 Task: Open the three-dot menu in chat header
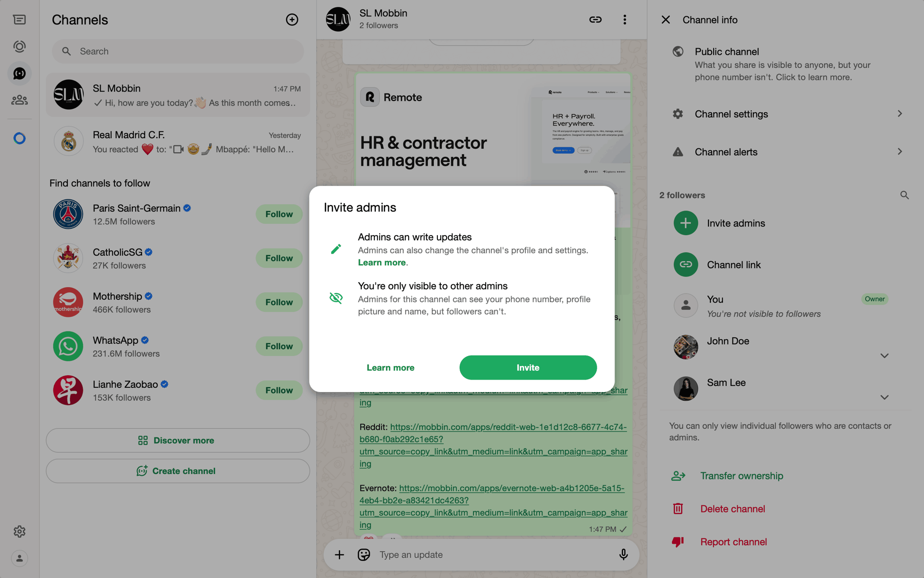[625, 20]
